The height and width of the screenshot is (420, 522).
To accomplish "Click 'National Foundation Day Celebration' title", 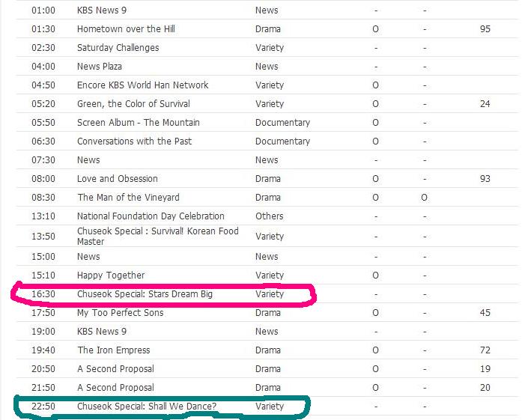I will click(151, 216).
